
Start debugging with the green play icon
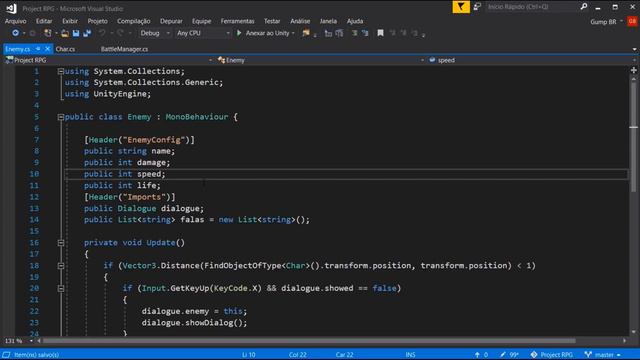coord(239,33)
